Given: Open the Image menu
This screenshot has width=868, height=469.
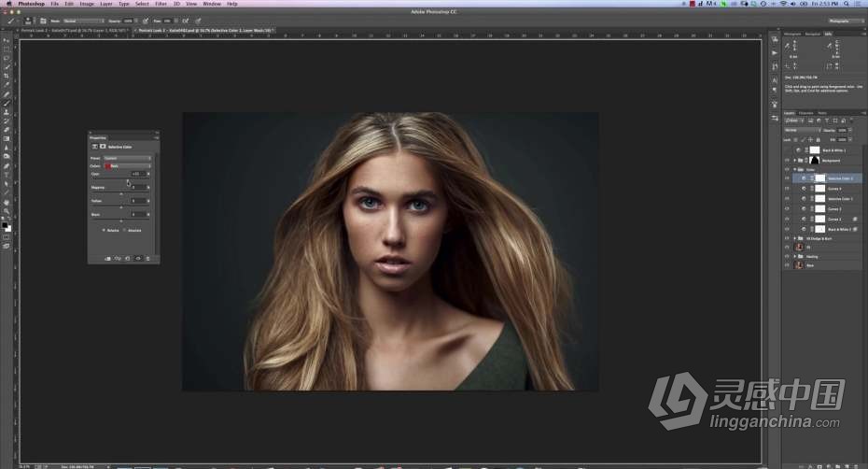Looking at the screenshot, I should pyautogui.click(x=87, y=4).
